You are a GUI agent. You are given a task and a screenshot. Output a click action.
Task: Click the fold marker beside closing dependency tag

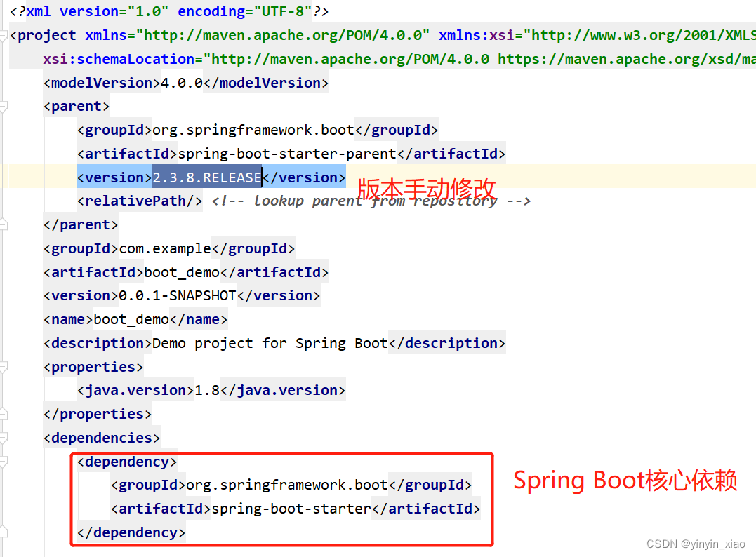pyautogui.click(x=3, y=532)
